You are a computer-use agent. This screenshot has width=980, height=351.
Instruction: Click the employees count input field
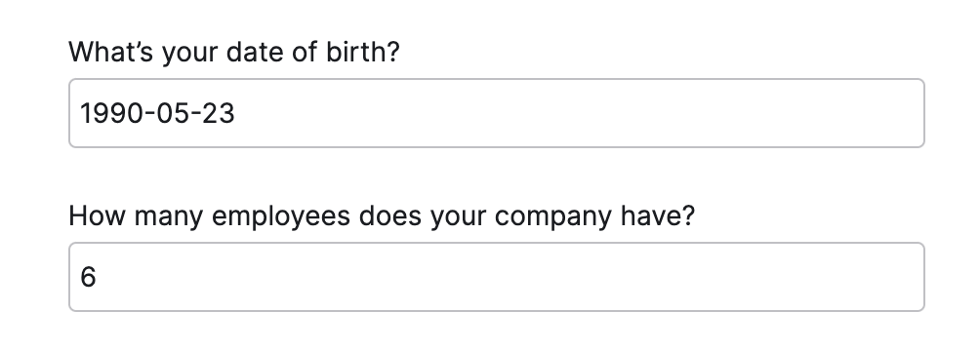coord(496,277)
